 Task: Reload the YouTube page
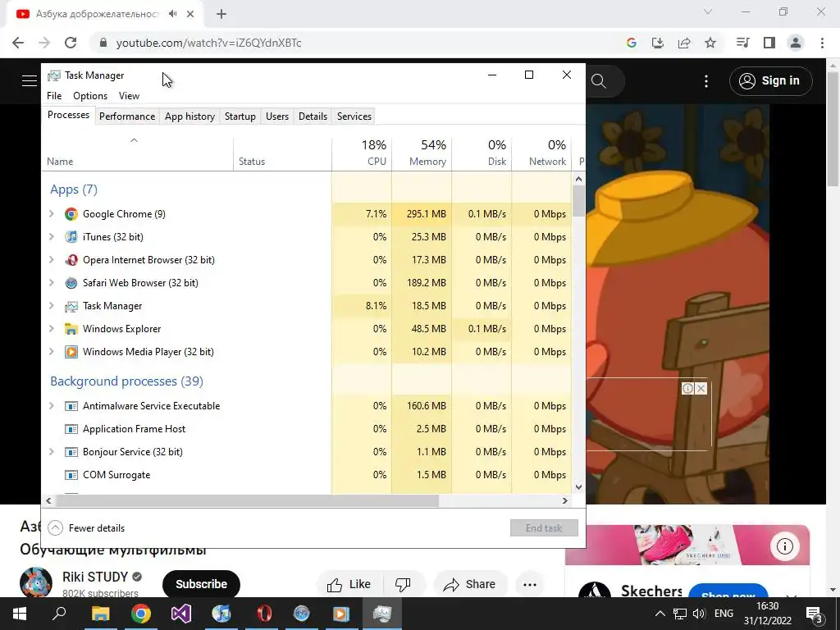coord(71,43)
